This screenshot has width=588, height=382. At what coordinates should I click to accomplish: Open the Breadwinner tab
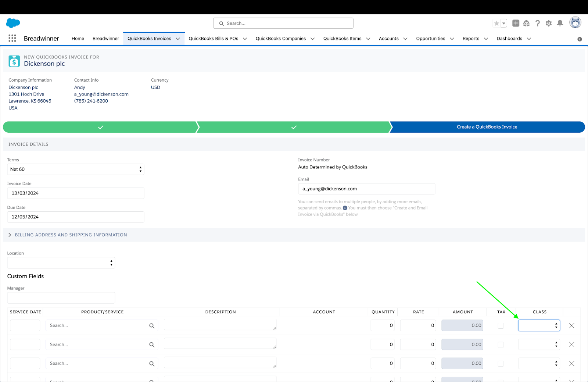pyautogui.click(x=106, y=39)
